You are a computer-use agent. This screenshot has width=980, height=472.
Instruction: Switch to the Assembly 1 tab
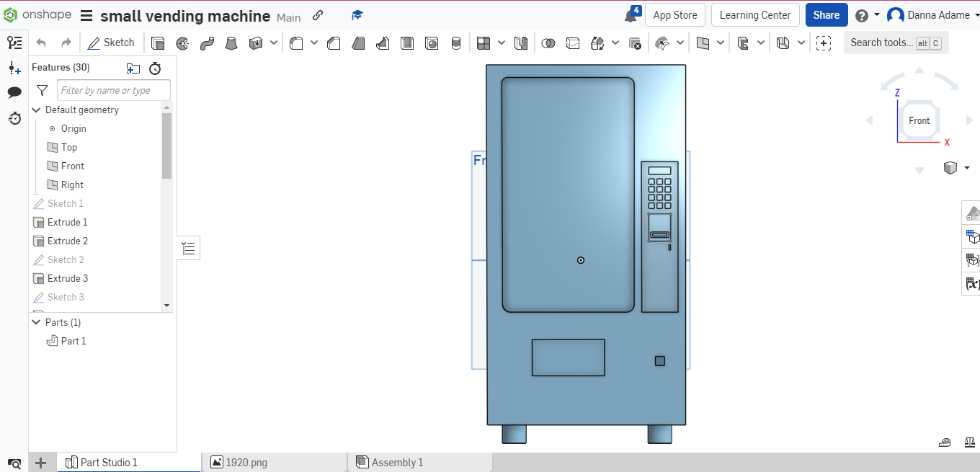point(398,462)
